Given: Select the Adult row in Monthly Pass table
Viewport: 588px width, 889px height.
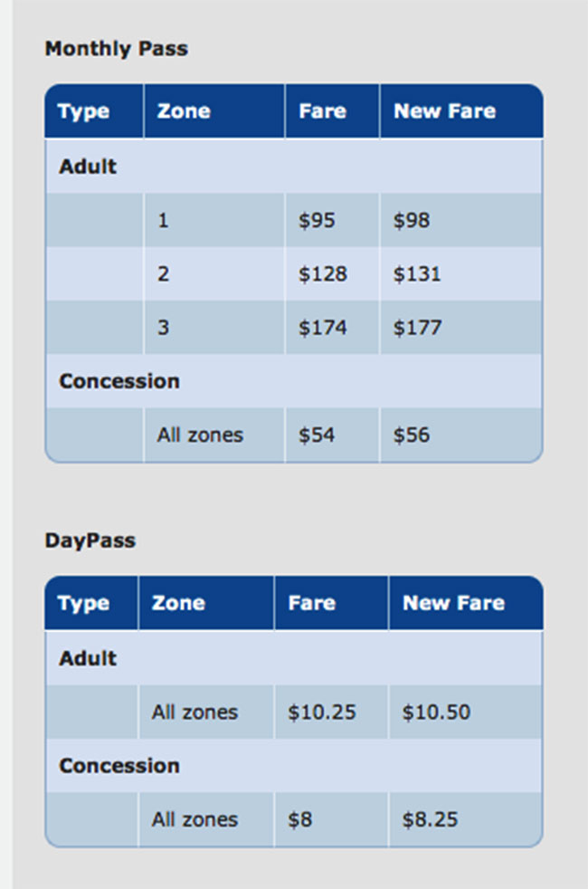Looking at the screenshot, I should (293, 167).
